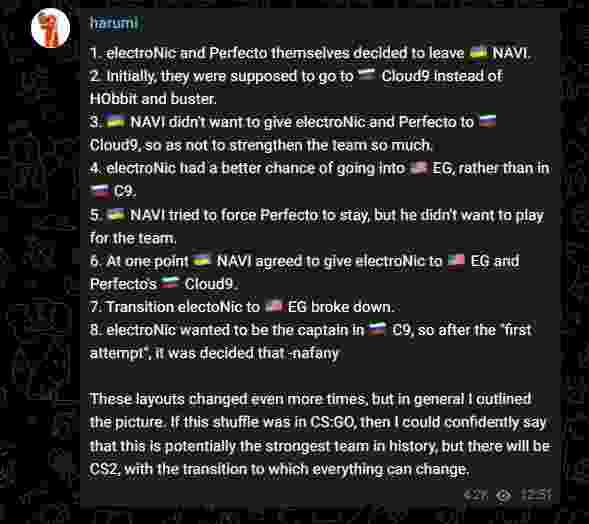Screen dimensions: 589x524
Task: Click the flag emoji before Cloud9 in point 2
Action: pos(366,76)
